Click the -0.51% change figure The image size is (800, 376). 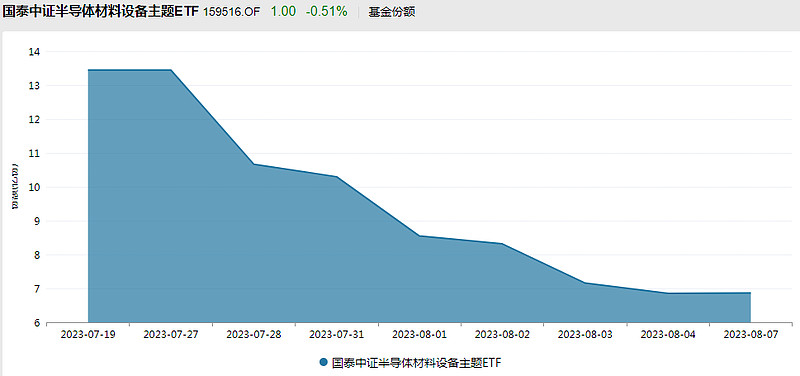327,12
